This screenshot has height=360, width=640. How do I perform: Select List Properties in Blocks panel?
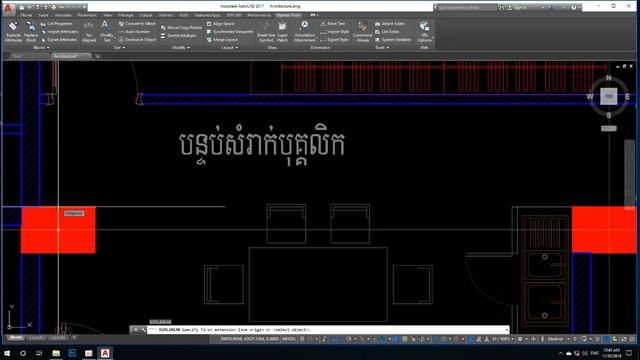[56, 24]
